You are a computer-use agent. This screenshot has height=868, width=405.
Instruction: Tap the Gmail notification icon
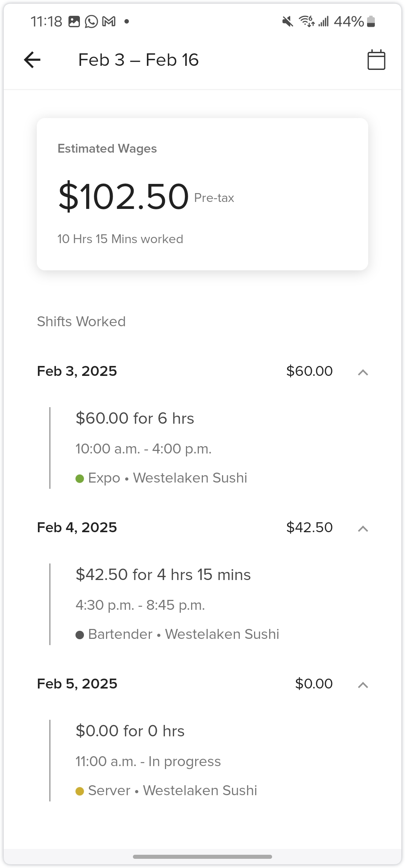[109, 22]
